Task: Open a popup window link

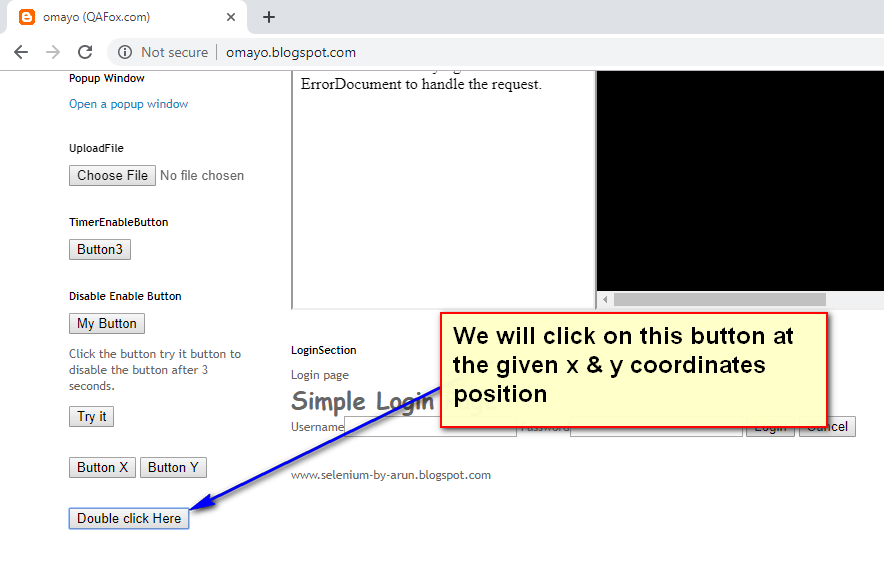Action: (x=128, y=103)
